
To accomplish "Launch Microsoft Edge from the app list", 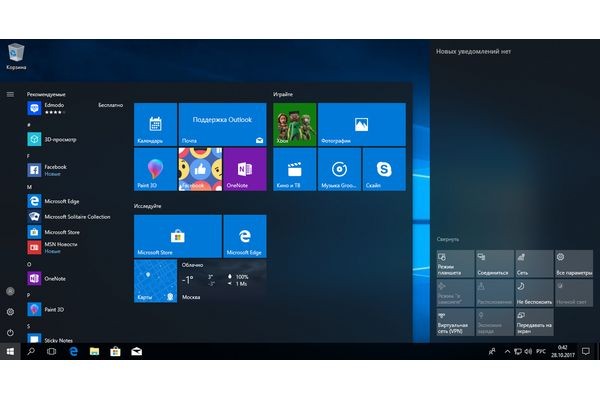I will click(x=75, y=201).
